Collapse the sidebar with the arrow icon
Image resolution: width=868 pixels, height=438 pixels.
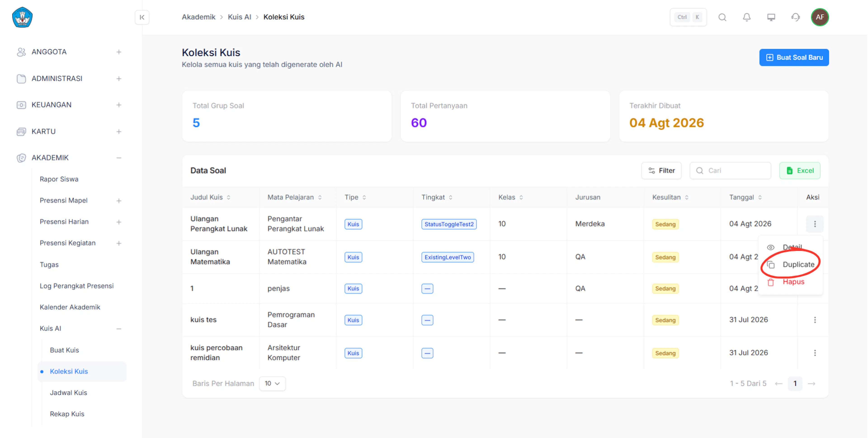142,17
